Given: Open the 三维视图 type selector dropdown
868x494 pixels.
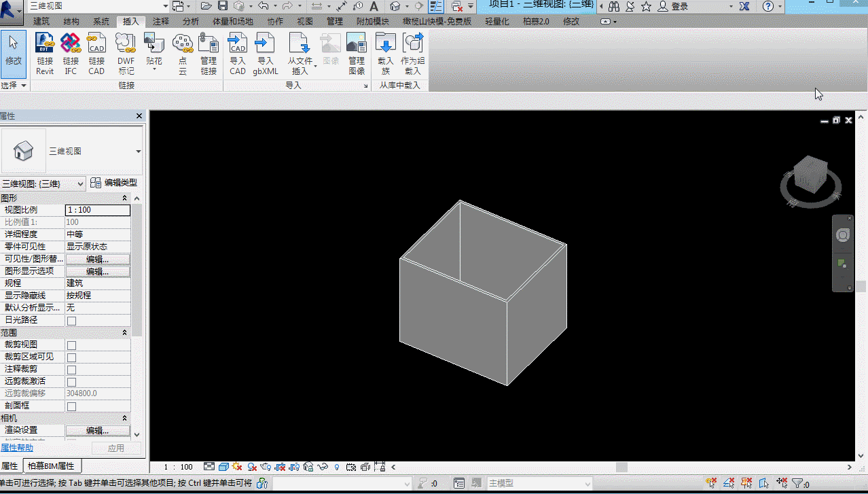Looking at the screenshot, I should click(139, 151).
